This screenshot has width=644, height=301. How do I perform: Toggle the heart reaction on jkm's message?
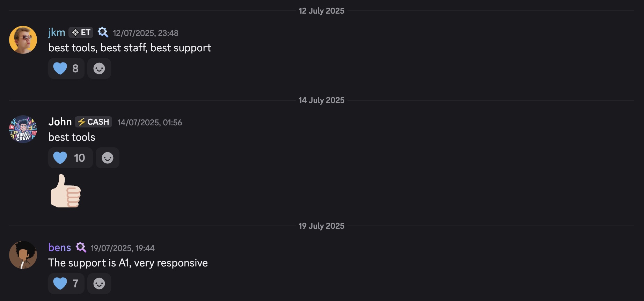tap(66, 68)
